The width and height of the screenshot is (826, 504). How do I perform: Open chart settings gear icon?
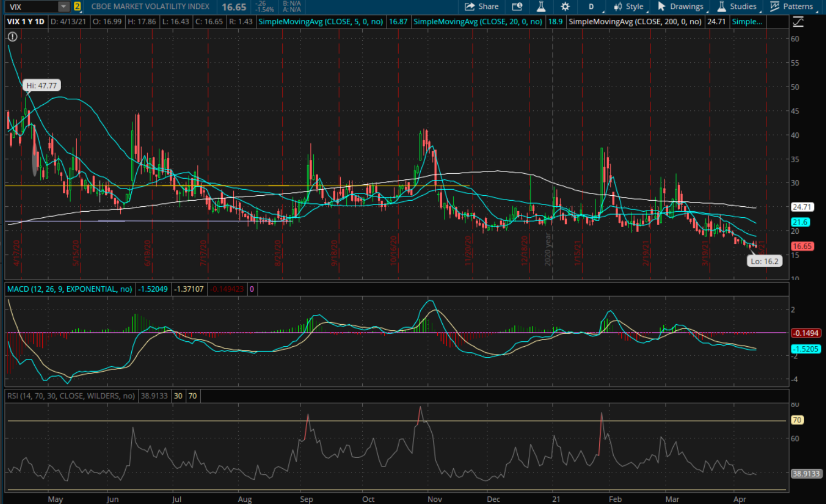click(x=565, y=7)
